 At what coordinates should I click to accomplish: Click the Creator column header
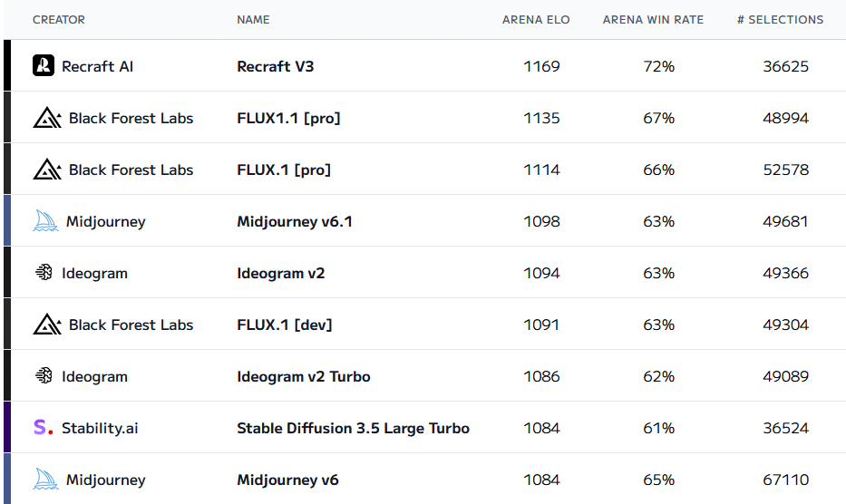coord(59,20)
